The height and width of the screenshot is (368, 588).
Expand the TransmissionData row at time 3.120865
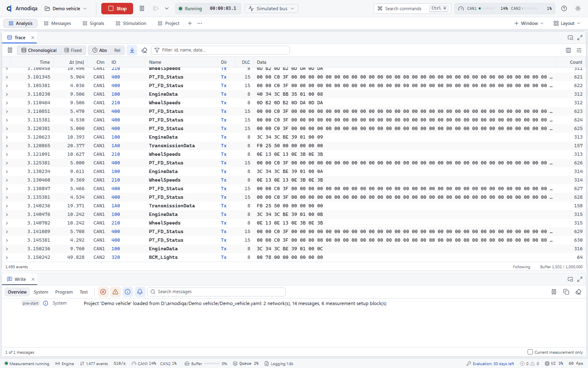coord(7,146)
